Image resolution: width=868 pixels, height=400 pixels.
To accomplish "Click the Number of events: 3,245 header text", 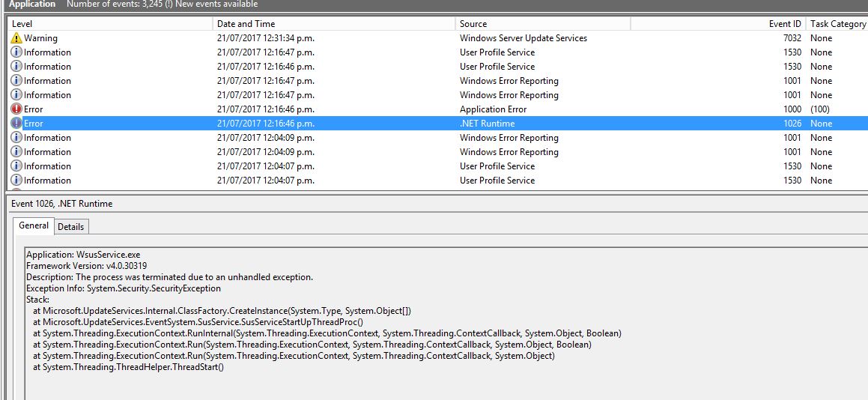I will click(x=163, y=4).
